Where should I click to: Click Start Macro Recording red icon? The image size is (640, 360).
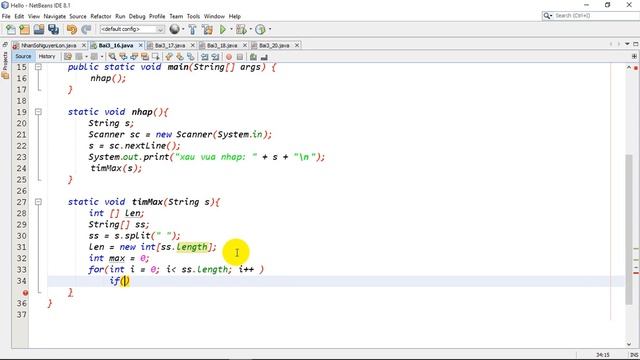(x=229, y=57)
